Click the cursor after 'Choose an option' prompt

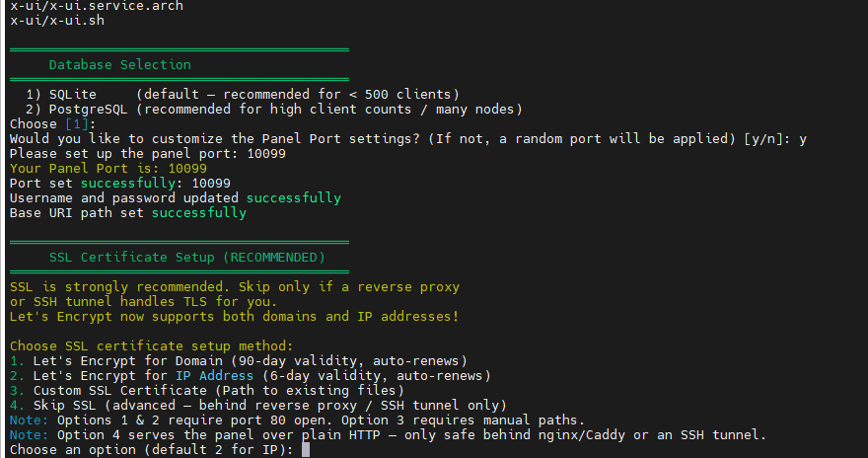coord(306,450)
